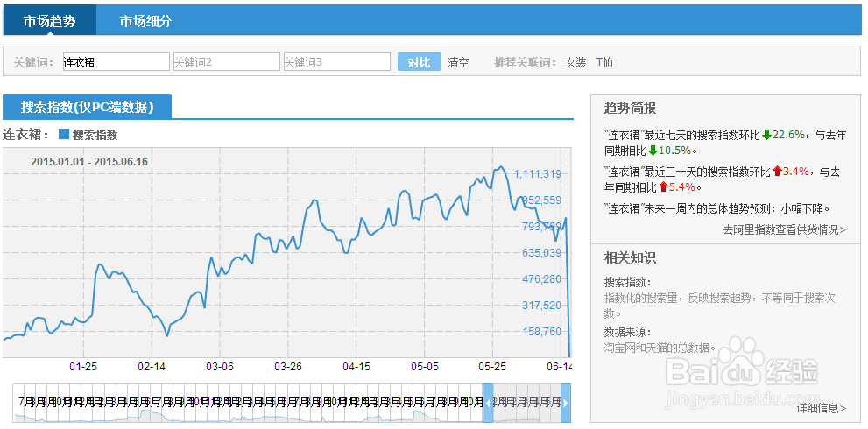868x429 pixels.
Task: Click the 03-26 date label
Action: click(288, 367)
